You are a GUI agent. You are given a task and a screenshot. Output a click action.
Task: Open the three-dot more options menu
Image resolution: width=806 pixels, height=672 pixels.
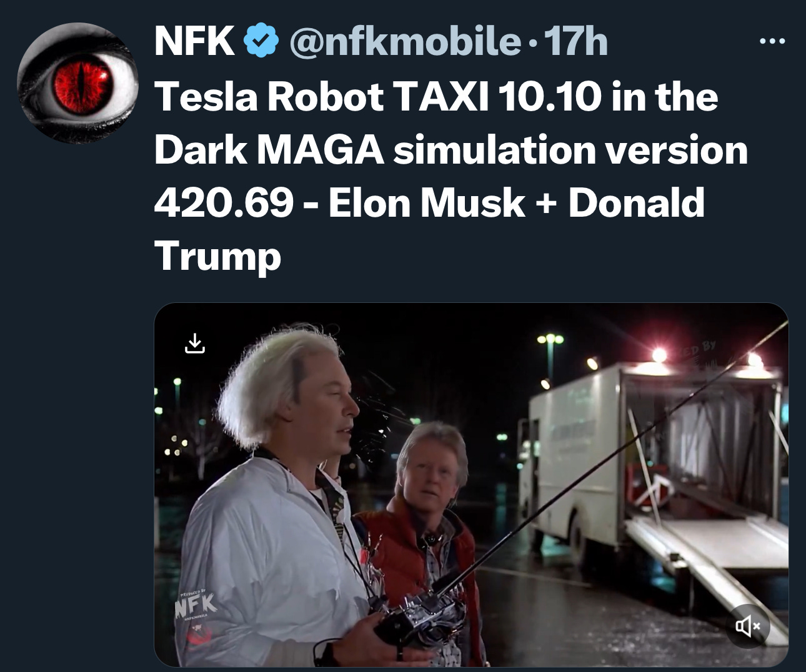coord(772,42)
